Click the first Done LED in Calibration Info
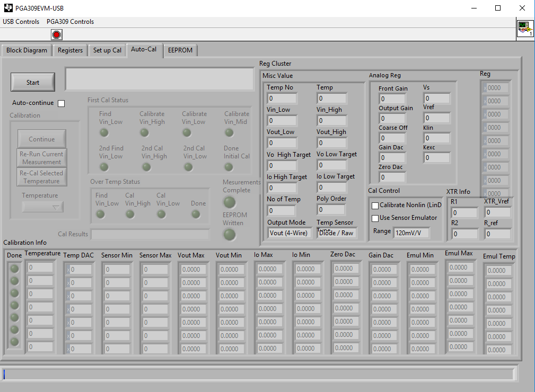The width and height of the screenshot is (535, 392). point(14,269)
